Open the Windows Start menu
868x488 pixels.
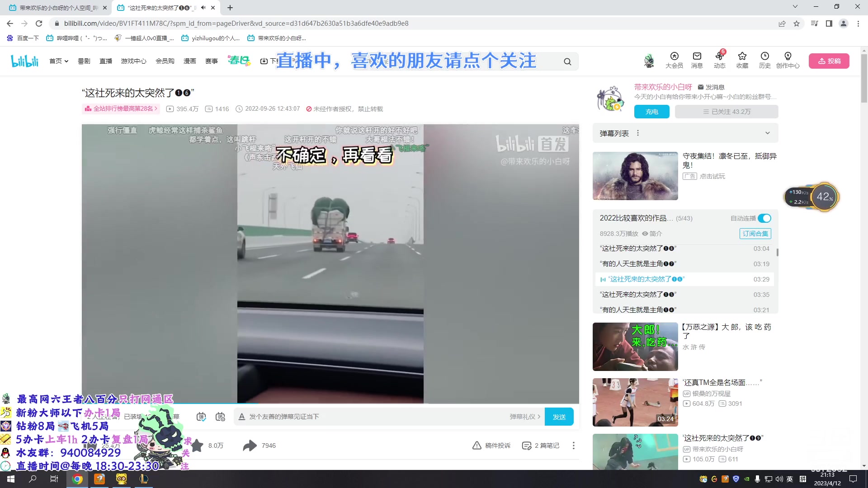coord(11,479)
